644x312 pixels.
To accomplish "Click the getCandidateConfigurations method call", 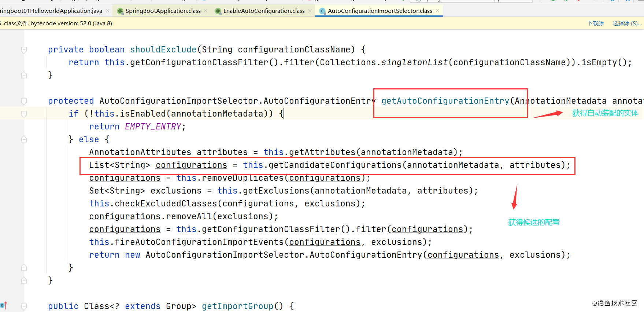I will click(x=335, y=165).
